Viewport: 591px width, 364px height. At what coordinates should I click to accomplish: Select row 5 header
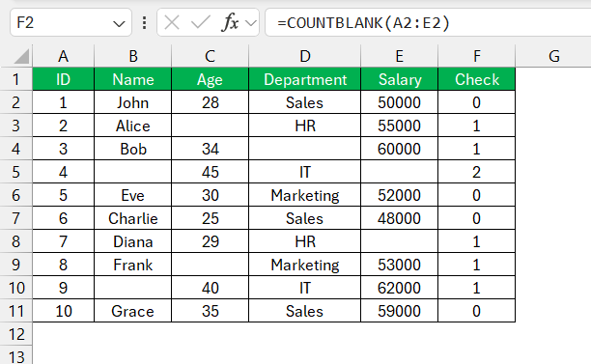(x=15, y=172)
